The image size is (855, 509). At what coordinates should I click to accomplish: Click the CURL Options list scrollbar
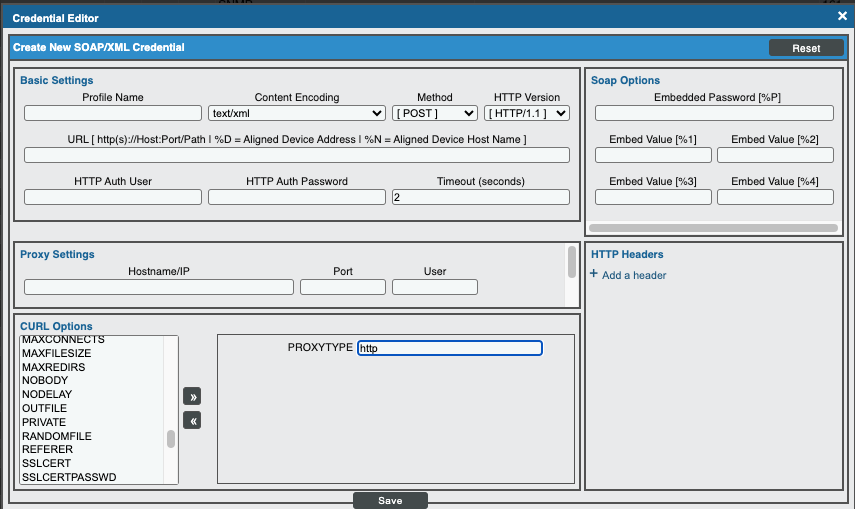(x=171, y=438)
